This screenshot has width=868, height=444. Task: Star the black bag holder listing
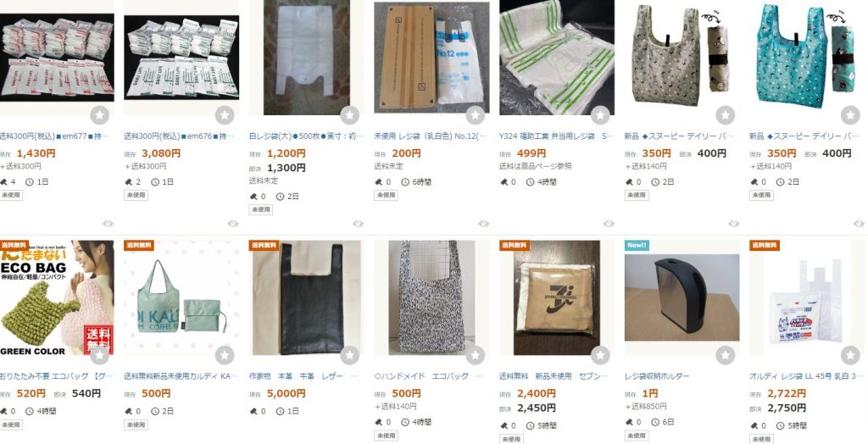click(x=726, y=355)
